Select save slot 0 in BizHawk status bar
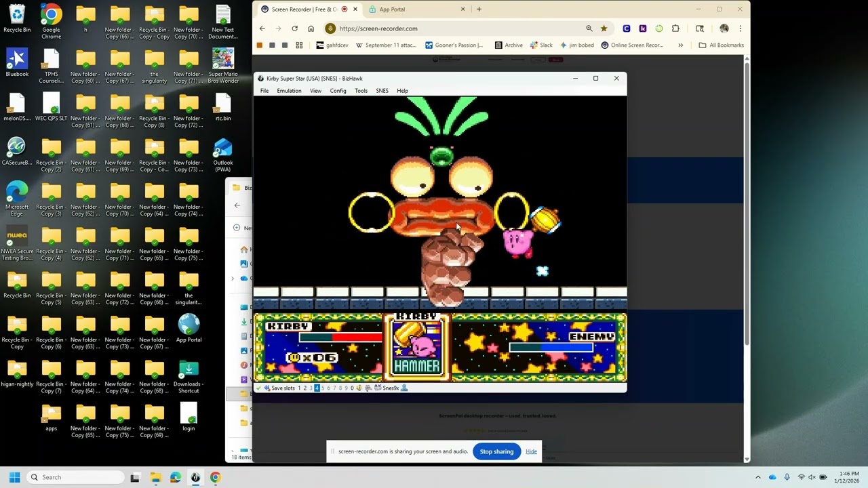 [x=352, y=388]
